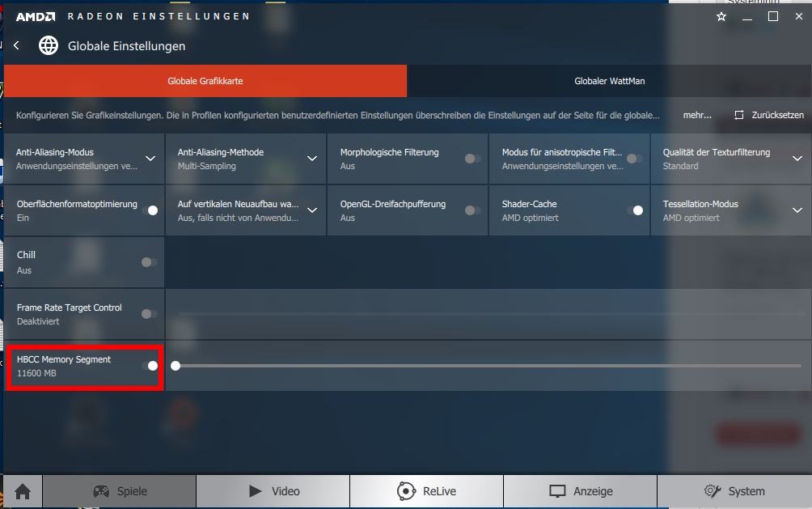This screenshot has height=509, width=812.
Task: Click the Zurücksetzen button text
Action: [778, 115]
